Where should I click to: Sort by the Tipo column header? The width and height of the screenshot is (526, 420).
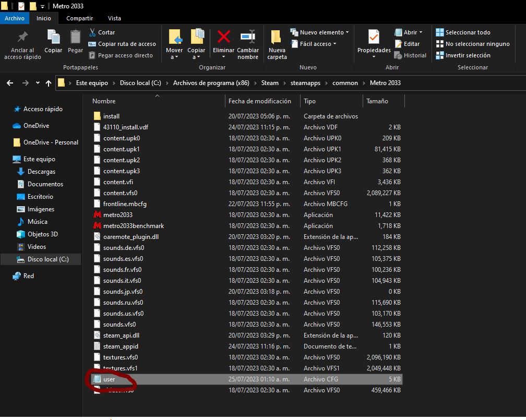[x=309, y=101]
